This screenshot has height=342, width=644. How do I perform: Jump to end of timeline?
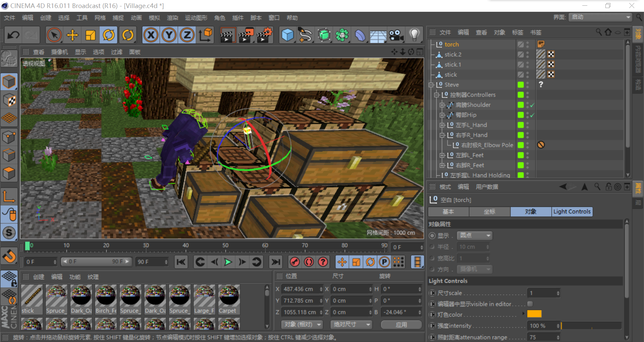(276, 262)
